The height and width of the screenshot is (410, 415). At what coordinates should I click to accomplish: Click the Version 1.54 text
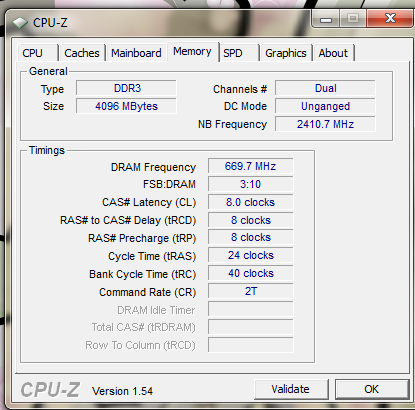(122, 391)
